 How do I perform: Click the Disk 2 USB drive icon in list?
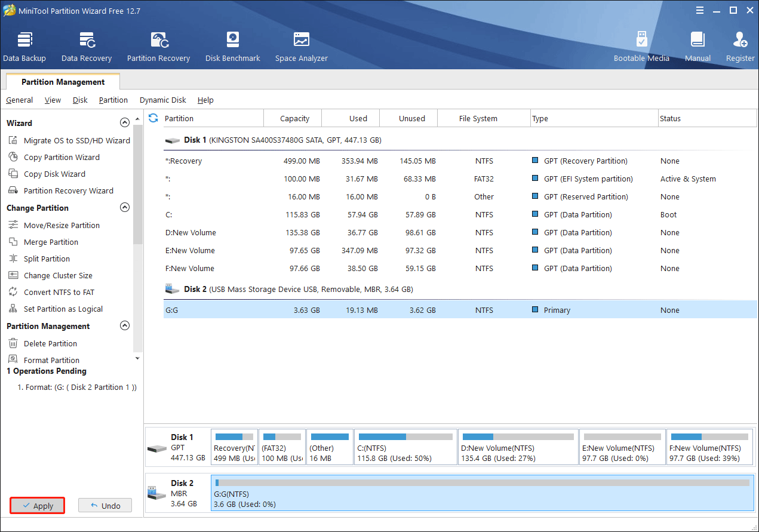click(173, 289)
